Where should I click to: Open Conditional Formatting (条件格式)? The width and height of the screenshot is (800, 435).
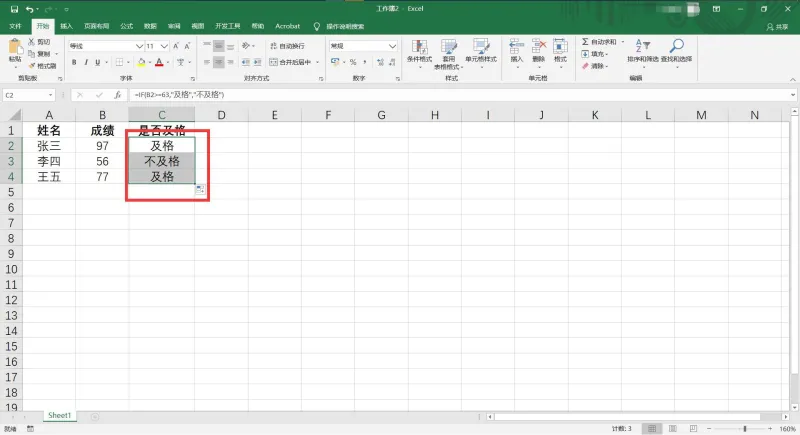pyautogui.click(x=419, y=54)
